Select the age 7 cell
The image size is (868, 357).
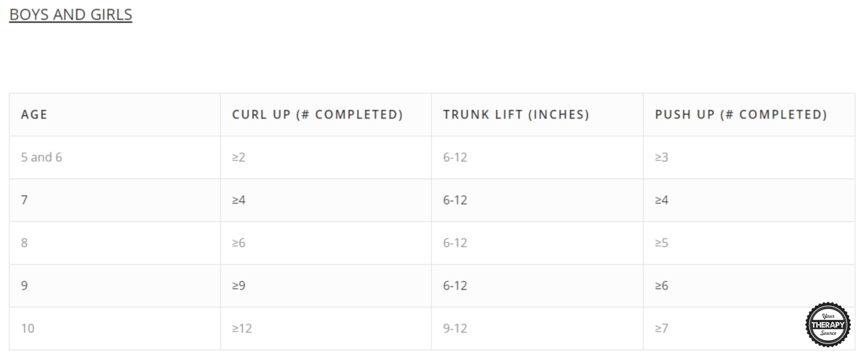[x=25, y=200]
